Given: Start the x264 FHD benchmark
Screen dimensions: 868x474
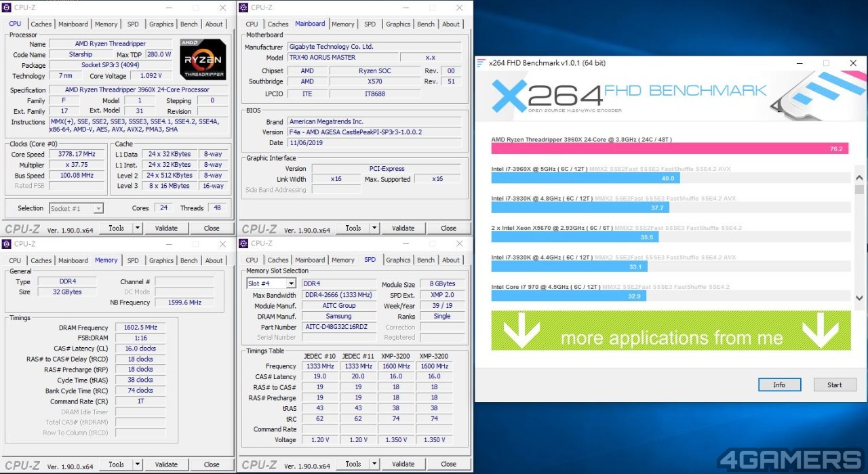Looking at the screenshot, I should point(835,384).
